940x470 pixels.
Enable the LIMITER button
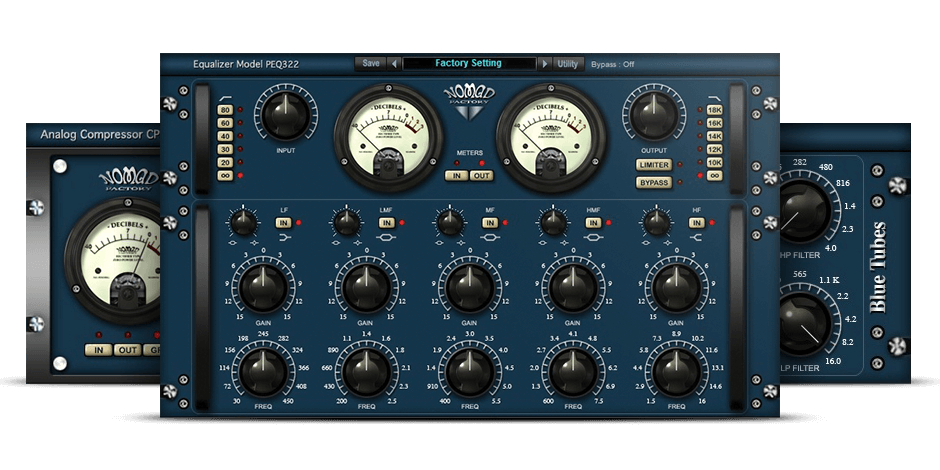coord(653,165)
